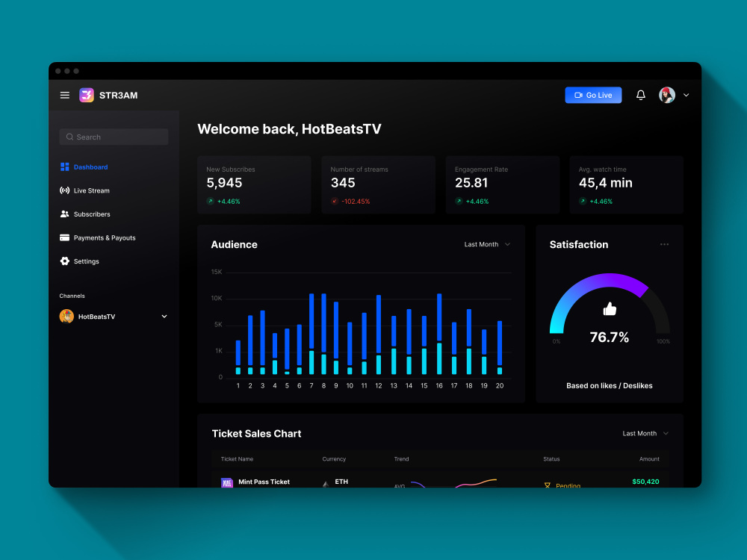Click the satisfaction gauge arc
The width and height of the screenshot is (747, 560).
point(609,281)
